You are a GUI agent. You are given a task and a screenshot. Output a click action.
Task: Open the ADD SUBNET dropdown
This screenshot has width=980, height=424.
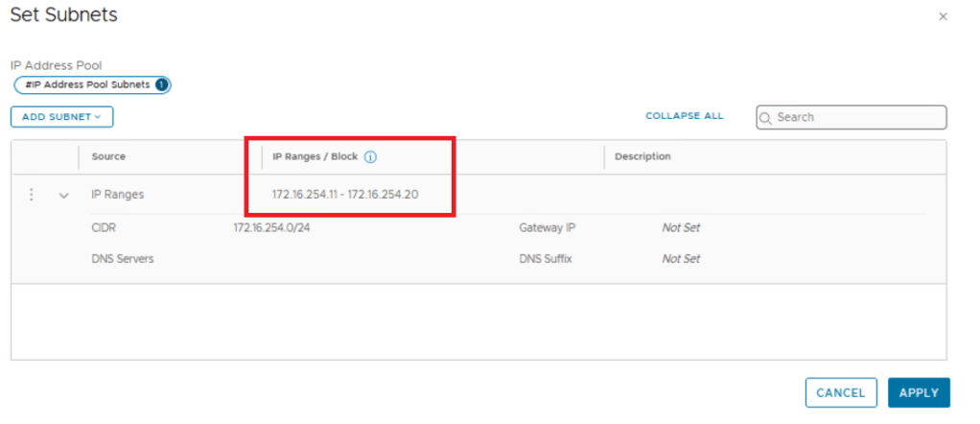click(x=61, y=117)
